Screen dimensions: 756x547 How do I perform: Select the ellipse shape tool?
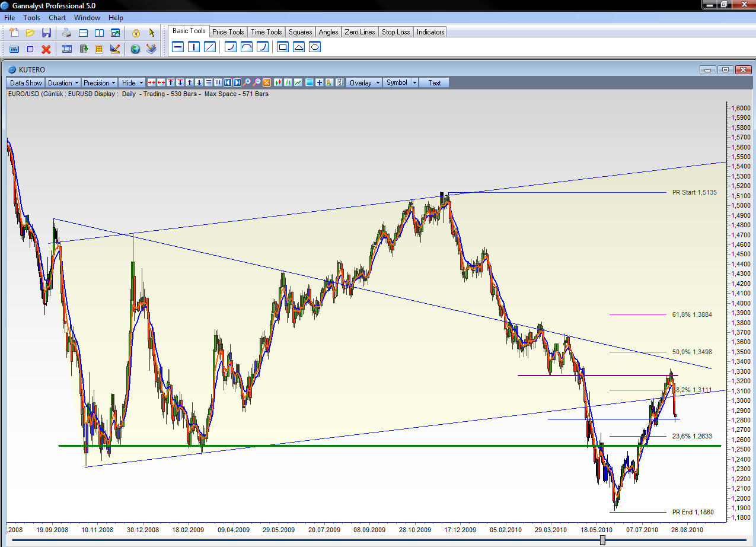click(315, 47)
